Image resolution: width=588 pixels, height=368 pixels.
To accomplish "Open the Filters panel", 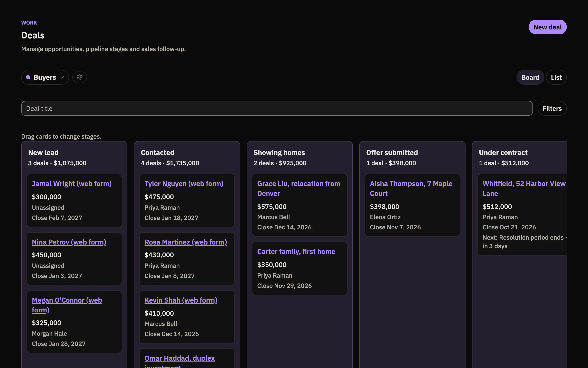I will click(x=552, y=108).
